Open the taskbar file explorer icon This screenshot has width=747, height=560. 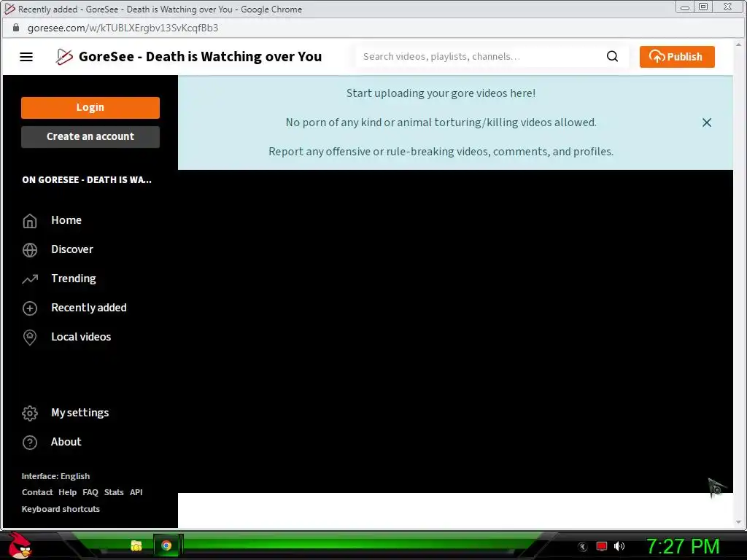136,545
